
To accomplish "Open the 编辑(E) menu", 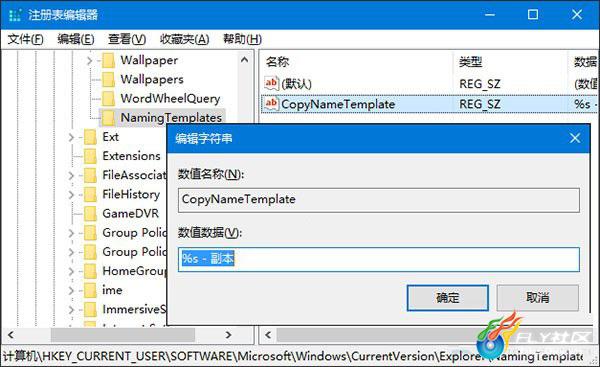I will 76,39.
